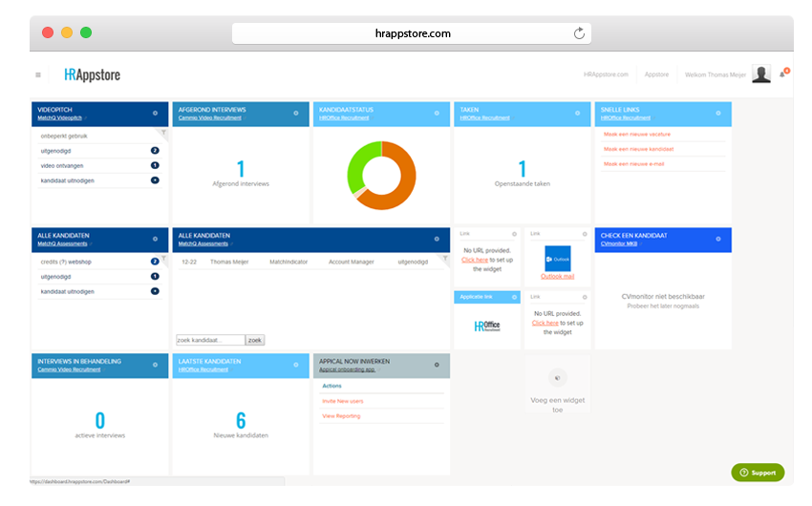This screenshot has height=506, width=812.
Task: Click Thomas Meijer's profile avatar
Action: pos(761,74)
